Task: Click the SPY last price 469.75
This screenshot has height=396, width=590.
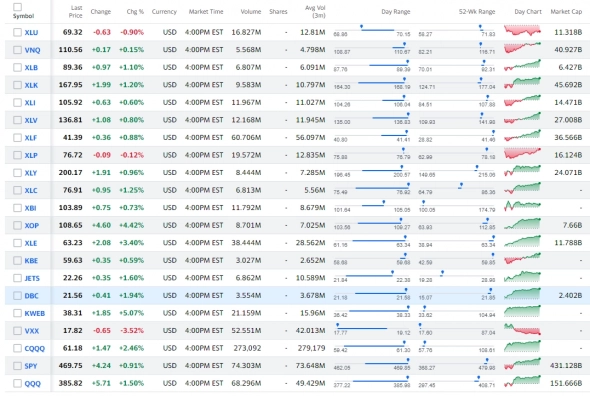Action: coord(70,366)
